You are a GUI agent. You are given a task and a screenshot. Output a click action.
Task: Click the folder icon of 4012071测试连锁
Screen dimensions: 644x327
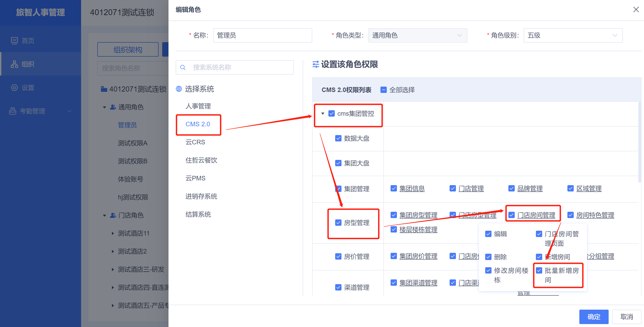click(x=104, y=89)
